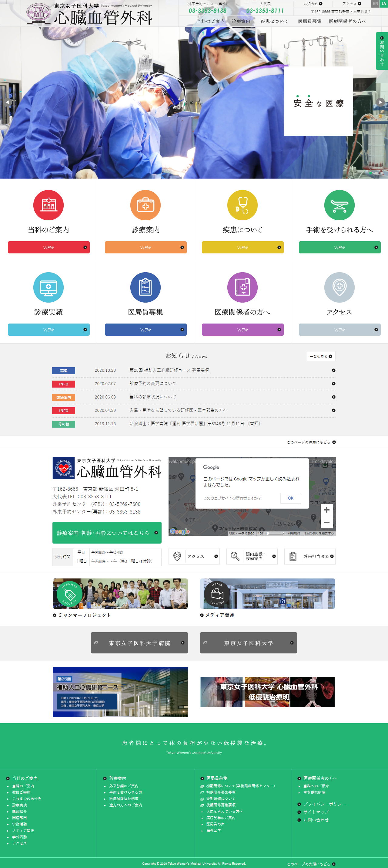Click the orange medical bag icon for 診療案内
Screen dimensions: 388x868
pos(145,205)
